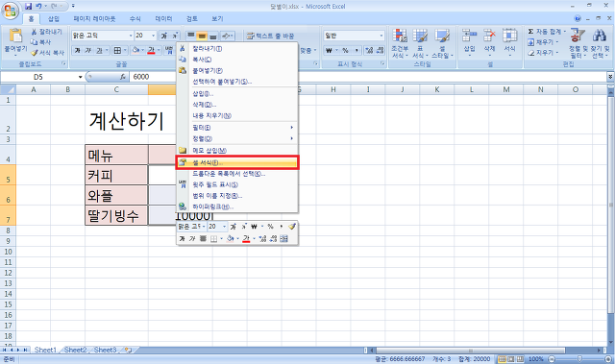This screenshot has height=364, width=615.
Task: Switch to Sheet2 tab
Action: click(75, 350)
